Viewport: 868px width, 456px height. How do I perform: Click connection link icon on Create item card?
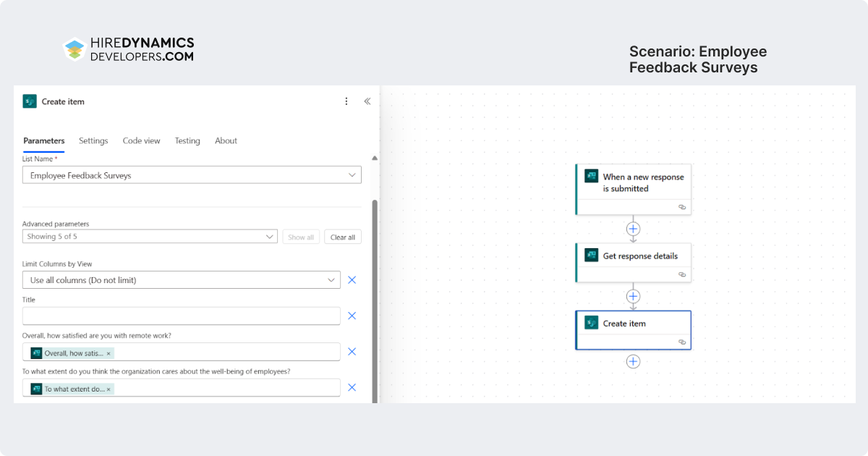coord(681,342)
